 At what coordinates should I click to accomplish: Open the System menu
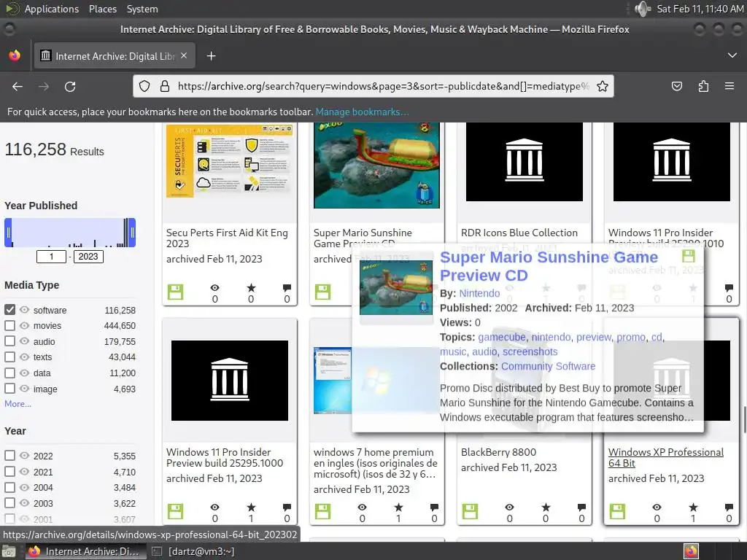point(142,9)
